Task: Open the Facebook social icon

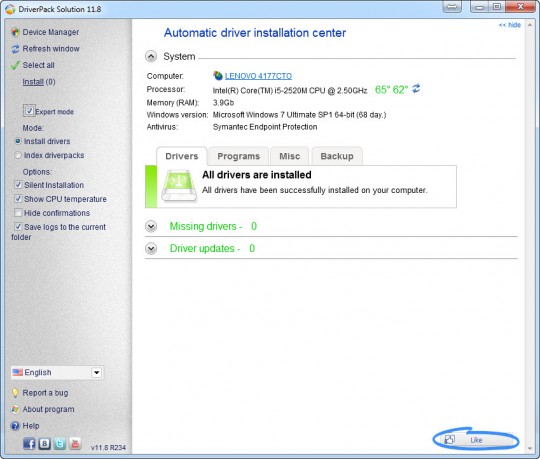Action: [x=29, y=444]
